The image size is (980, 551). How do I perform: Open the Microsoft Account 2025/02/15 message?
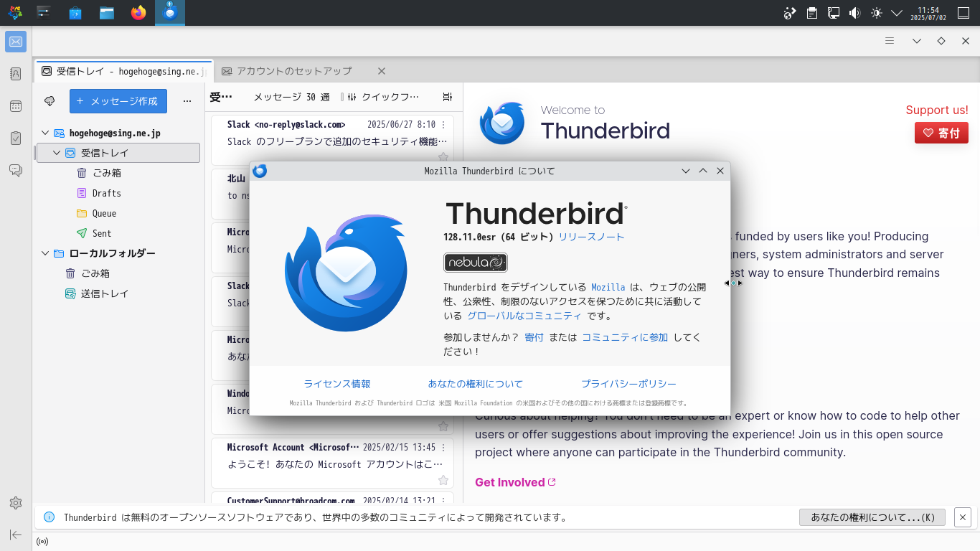(333, 464)
